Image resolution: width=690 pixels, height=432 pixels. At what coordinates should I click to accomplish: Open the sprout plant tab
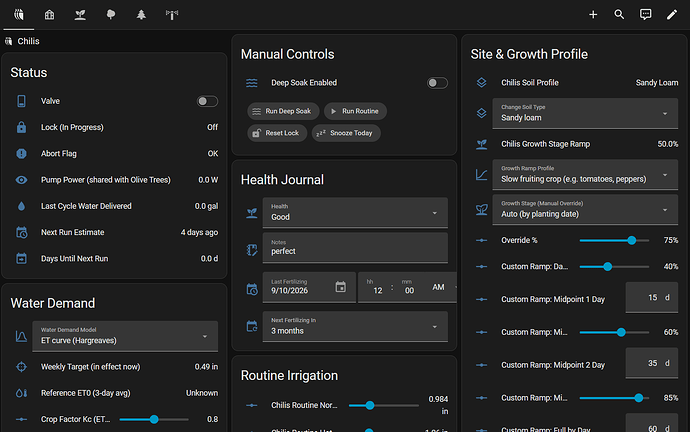click(80, 15)
